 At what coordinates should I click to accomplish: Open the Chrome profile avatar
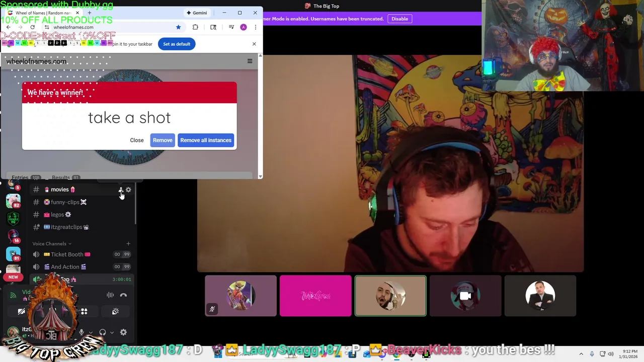(x=244, y=27)
